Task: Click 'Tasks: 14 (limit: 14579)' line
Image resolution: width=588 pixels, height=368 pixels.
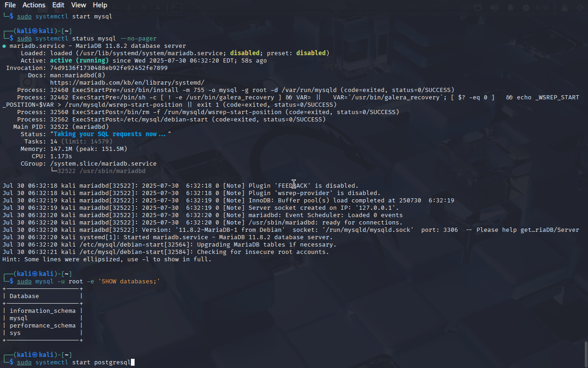Action: (x=68, y=142)
